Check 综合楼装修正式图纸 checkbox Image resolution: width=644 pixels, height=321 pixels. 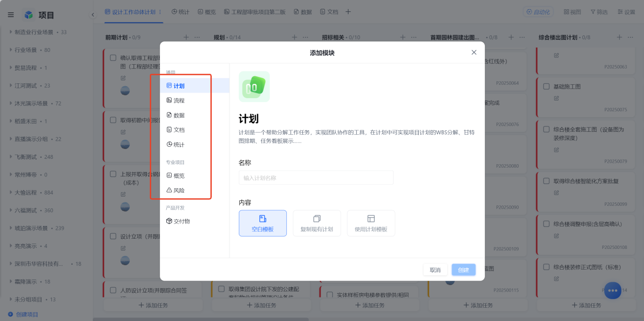547,268
